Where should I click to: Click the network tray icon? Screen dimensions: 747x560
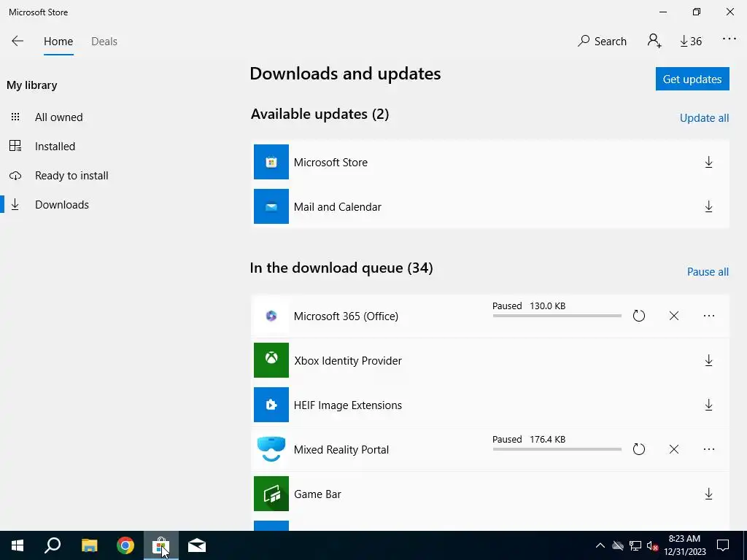[635, 545]
